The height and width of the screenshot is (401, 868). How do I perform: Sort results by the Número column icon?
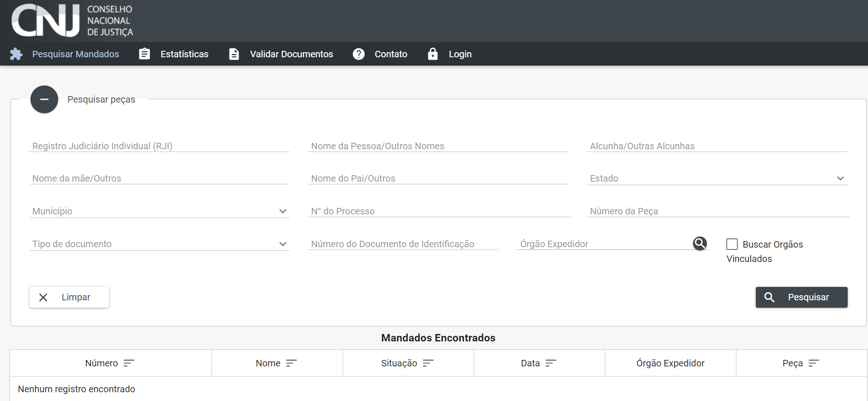(129, 363)
